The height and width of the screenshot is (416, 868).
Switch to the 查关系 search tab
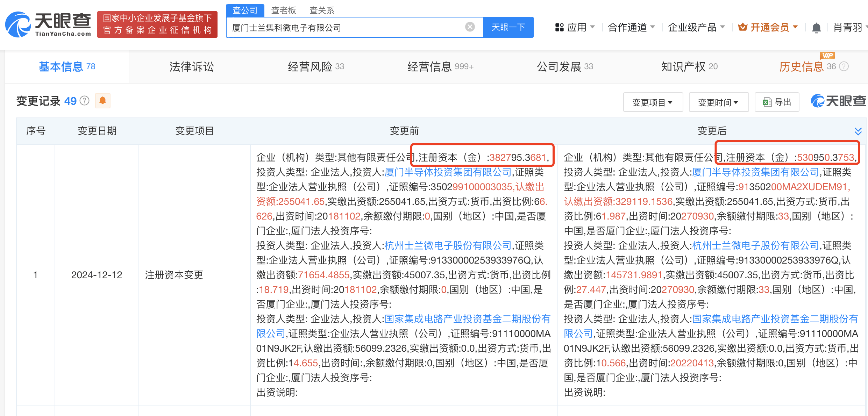pyautogui.click(x=322, y=10)
